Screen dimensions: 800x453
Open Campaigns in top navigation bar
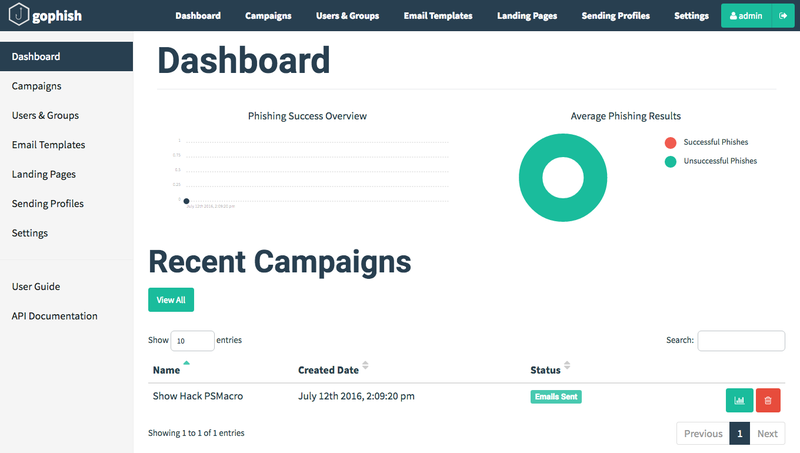(x=268, y=16)
